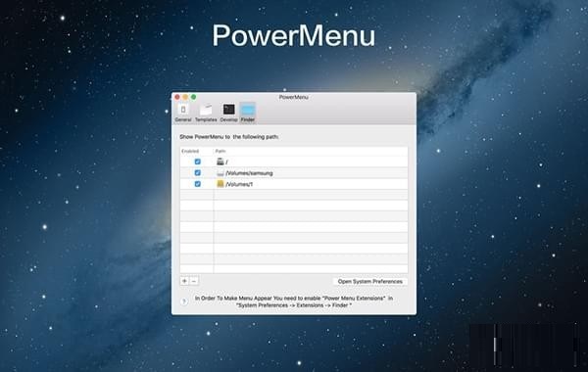Switch to the Templates tab
Screen dimensions: 588x372
click(206, 113)
